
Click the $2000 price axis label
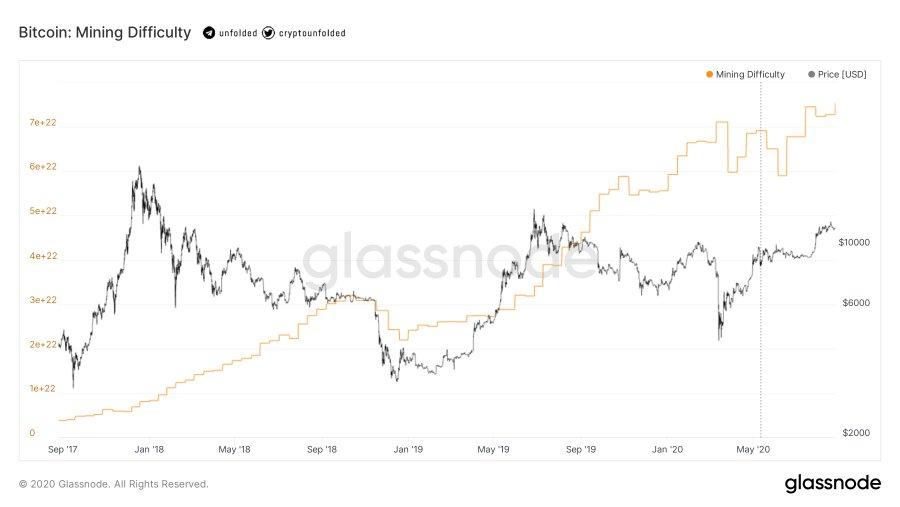[853, 433]
